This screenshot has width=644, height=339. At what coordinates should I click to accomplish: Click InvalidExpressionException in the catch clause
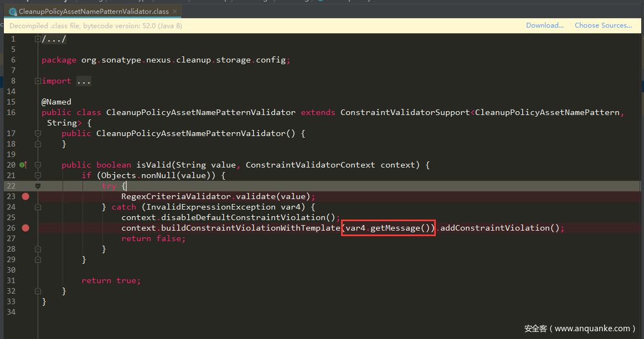210,207
